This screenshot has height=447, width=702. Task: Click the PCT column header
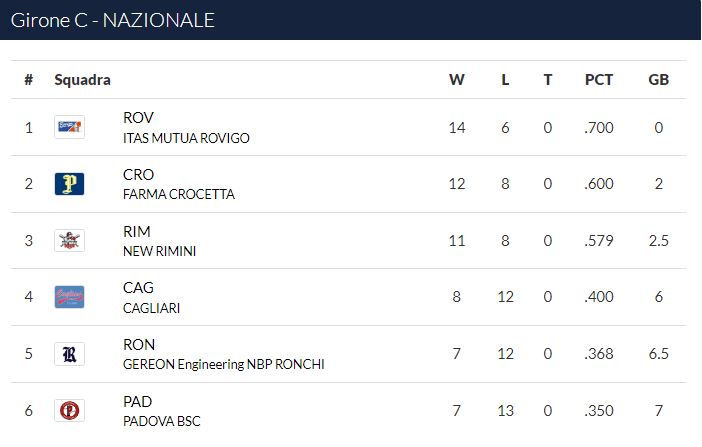tap(599, 80)
